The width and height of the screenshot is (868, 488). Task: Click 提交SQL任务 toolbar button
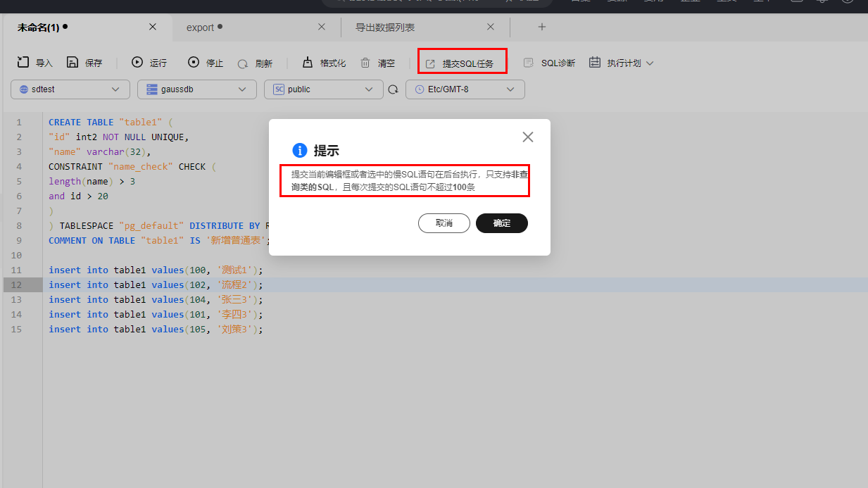(462, 63)
